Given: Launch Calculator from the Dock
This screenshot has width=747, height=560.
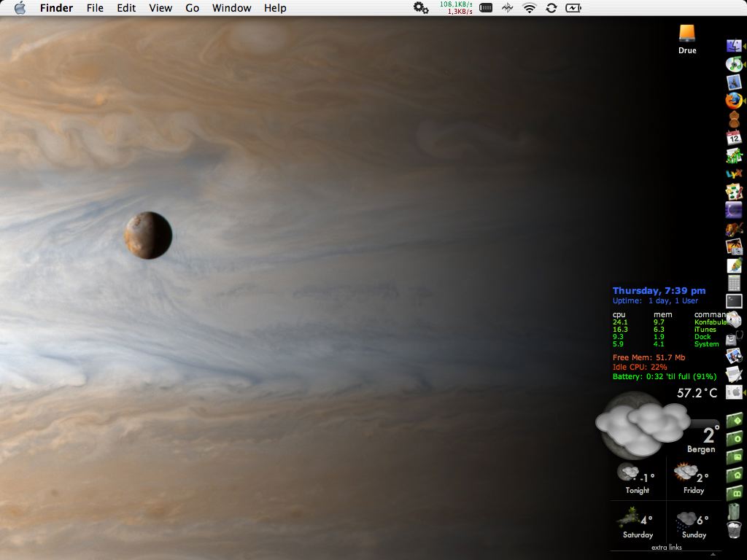Looking at the screenshot, I should [x=734, y=283].
